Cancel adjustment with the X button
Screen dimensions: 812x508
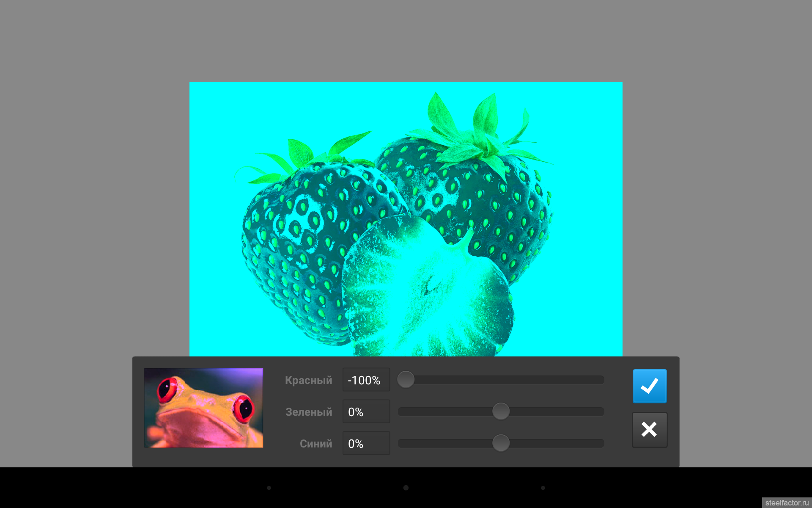650,430
